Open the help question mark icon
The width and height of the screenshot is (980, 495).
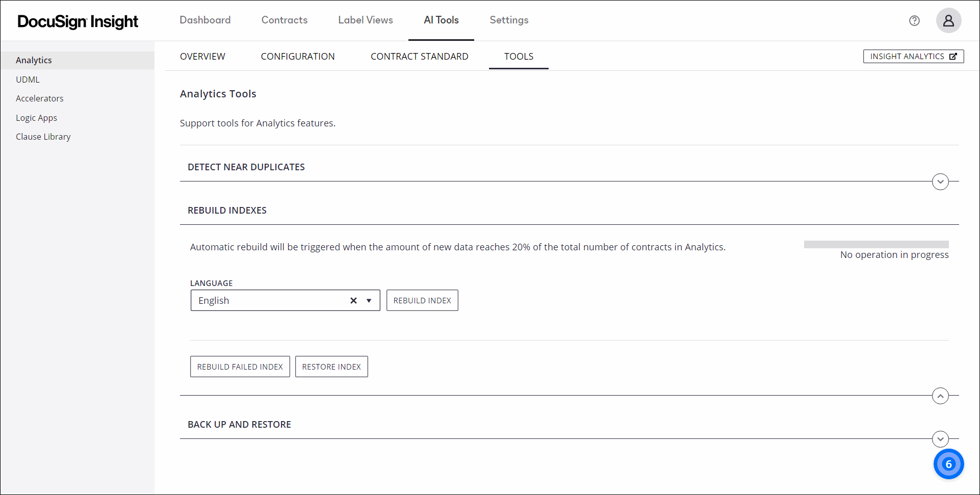[x=914, y=21]
